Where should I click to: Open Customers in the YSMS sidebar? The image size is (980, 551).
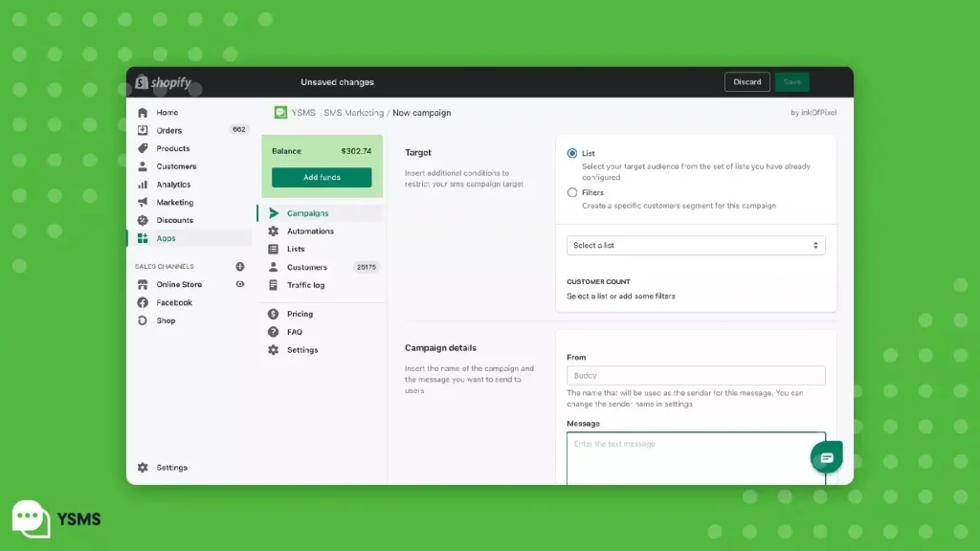(306, 268)
